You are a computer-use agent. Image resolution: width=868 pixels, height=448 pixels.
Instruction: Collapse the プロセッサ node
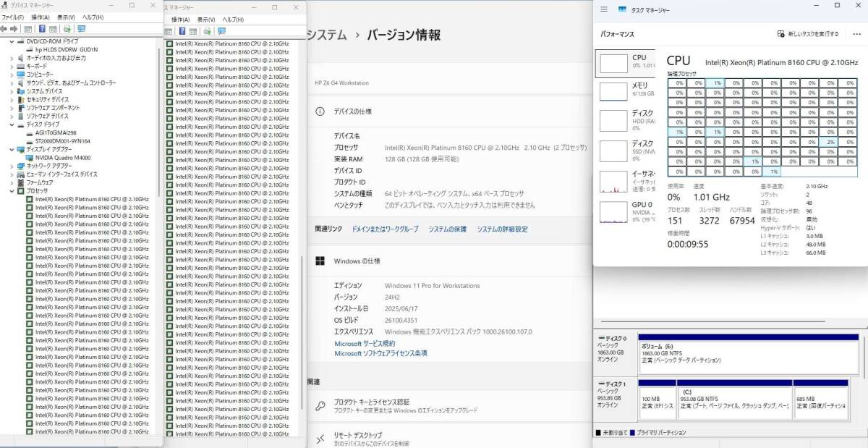tap(11, 191)
